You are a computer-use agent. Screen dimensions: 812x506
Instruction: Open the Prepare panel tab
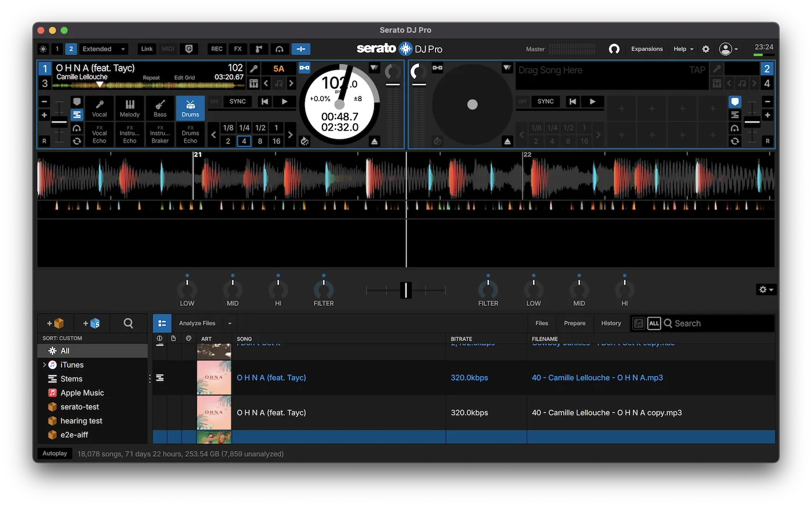(574, 323)
